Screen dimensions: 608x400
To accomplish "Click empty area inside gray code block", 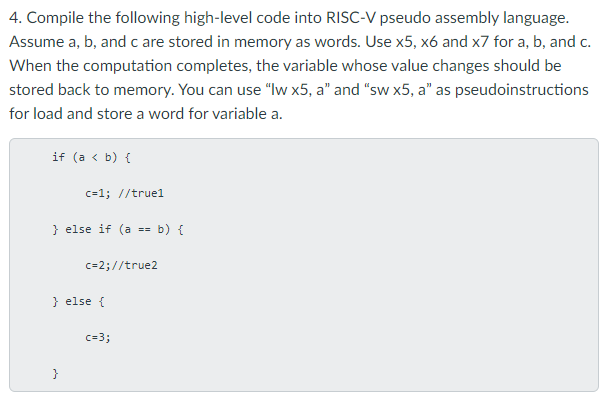I will click(388, 264).
